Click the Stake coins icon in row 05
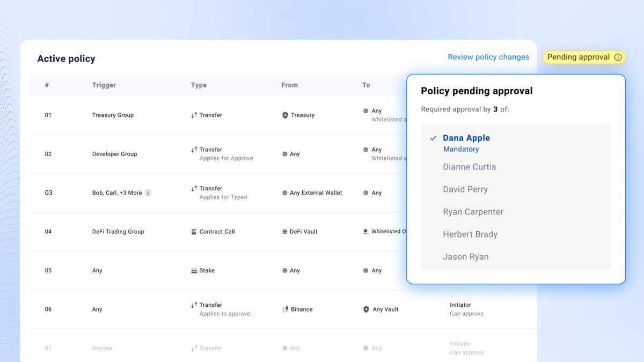Screen dimensions: 644x362 pyautogui.click(x=194, y=270)
